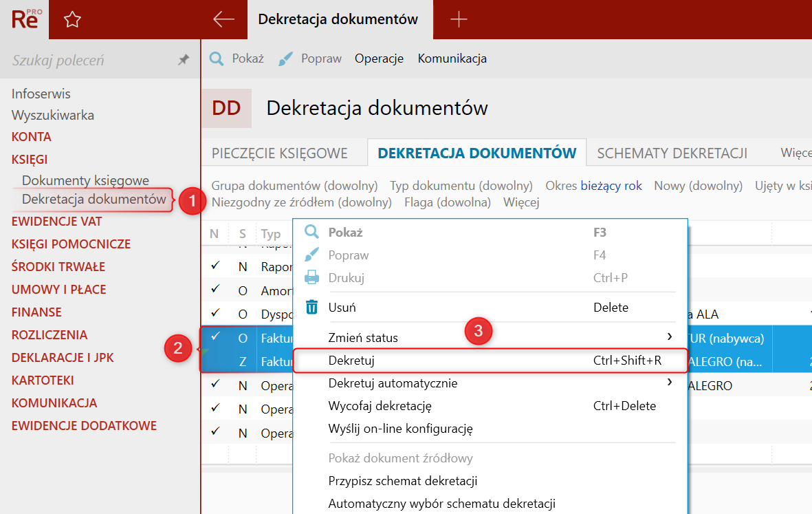Expand the KONTA section
Viewport: 812px width, 514px height.
pyautogui.click(x=32, y=137)
